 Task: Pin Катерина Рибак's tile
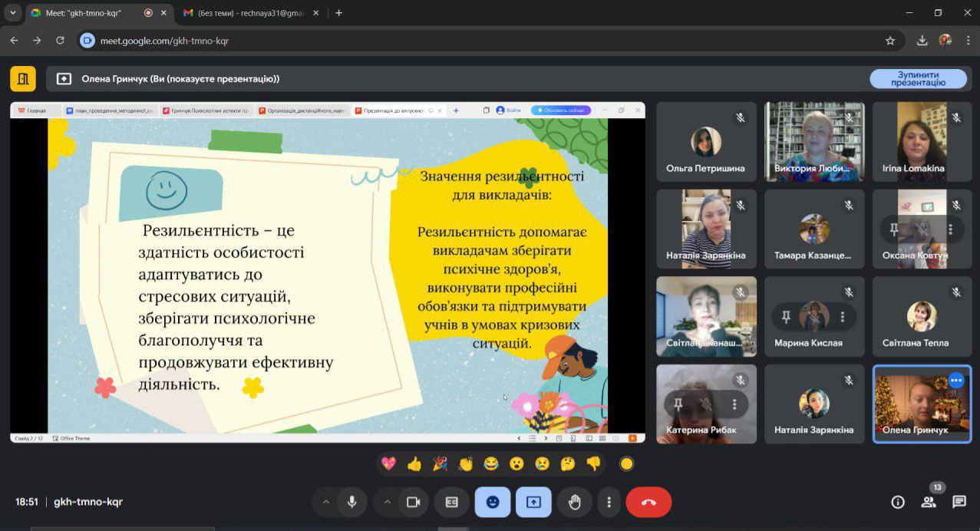pos(678,404)
